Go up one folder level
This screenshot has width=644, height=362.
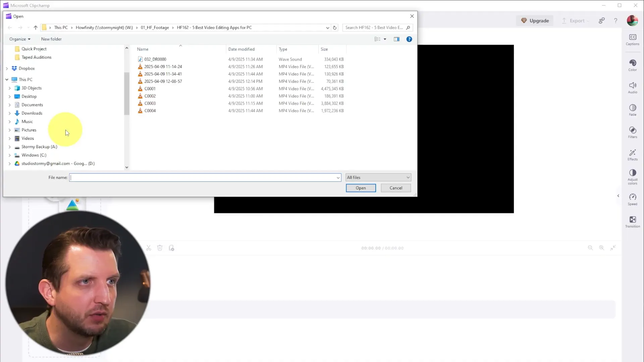click(x=36, y=28)
